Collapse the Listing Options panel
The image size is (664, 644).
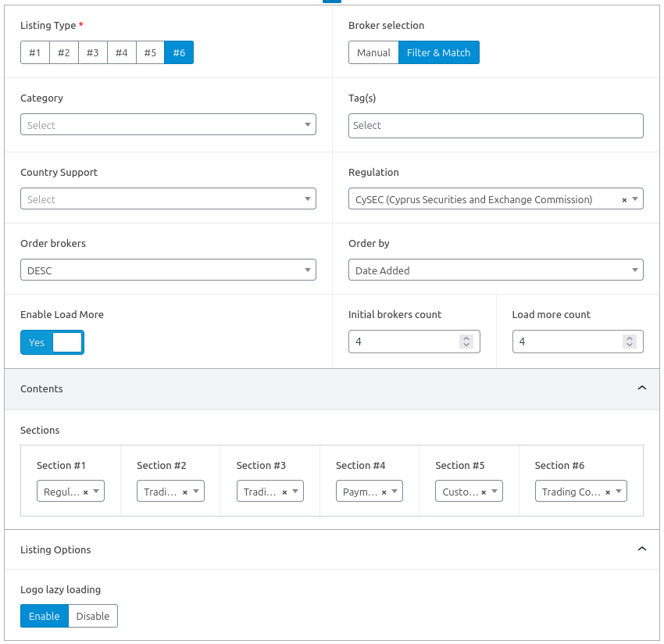(x=642, y=549)
